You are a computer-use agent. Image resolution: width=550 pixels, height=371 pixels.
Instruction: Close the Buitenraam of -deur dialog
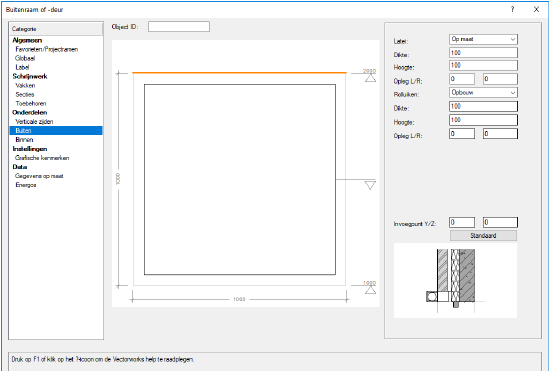536,9
